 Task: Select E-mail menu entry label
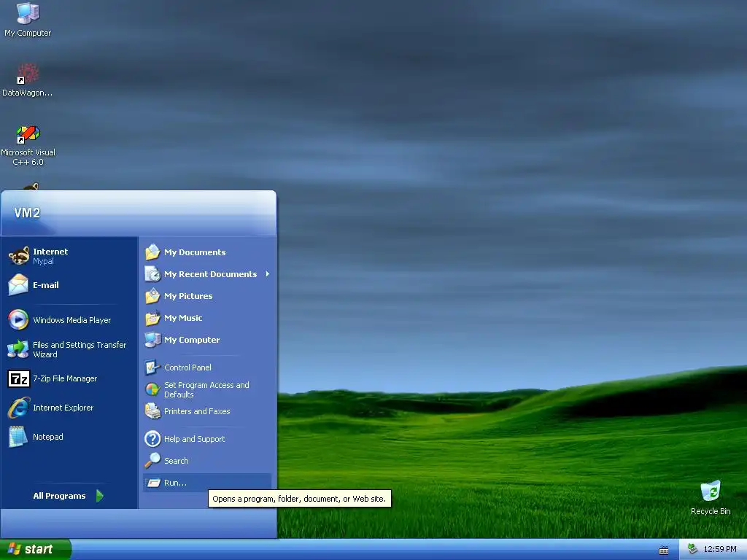tap(46, 285)
